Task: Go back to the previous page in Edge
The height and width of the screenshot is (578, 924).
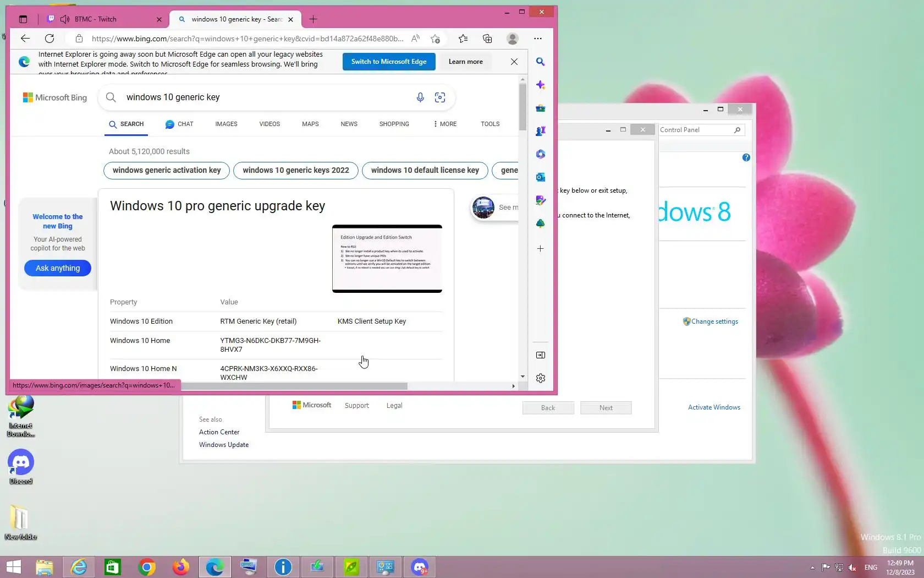Action: pyautogui.click(x=25, y=39)
